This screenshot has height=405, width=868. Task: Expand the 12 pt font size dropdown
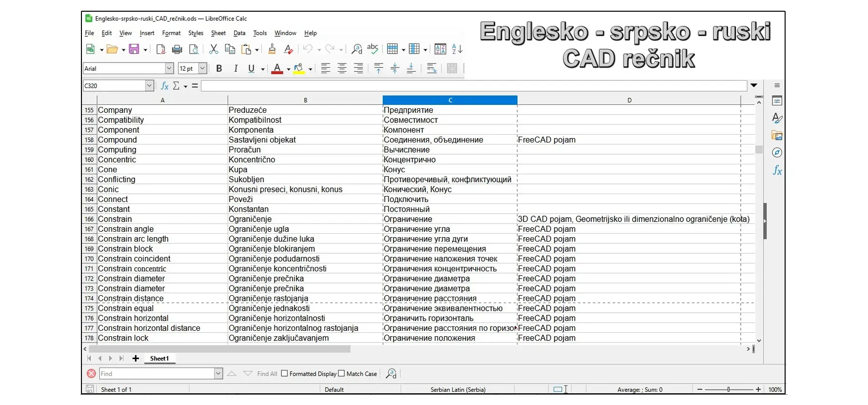point(202,69)
